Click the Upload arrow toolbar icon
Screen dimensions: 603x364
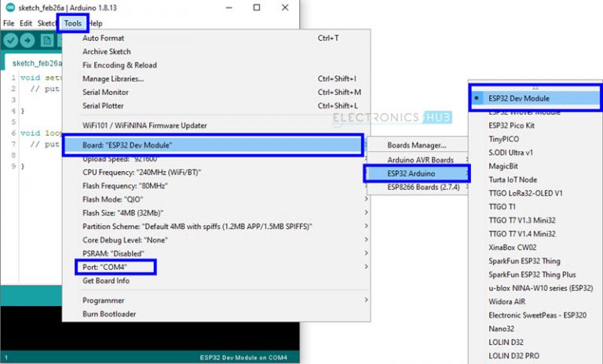click(29, 41)
